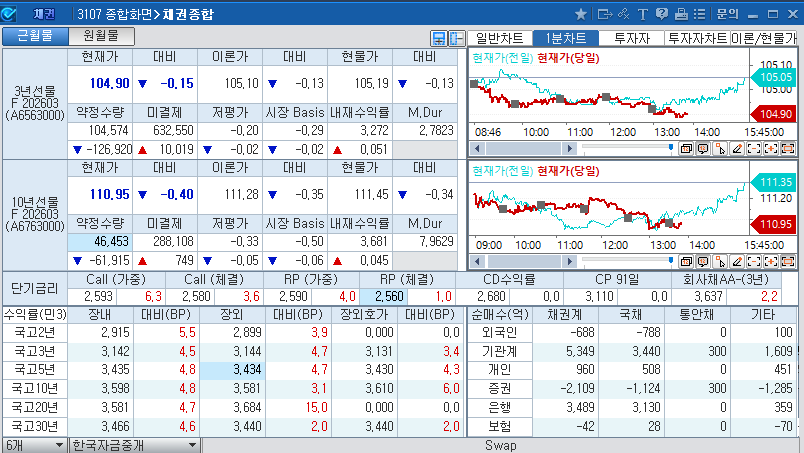The height and width of the screenshot is (453, 804).
Task: Zoom out 10-year chart with minus icon
Action: pyautogui.click(x=754, y=262)
